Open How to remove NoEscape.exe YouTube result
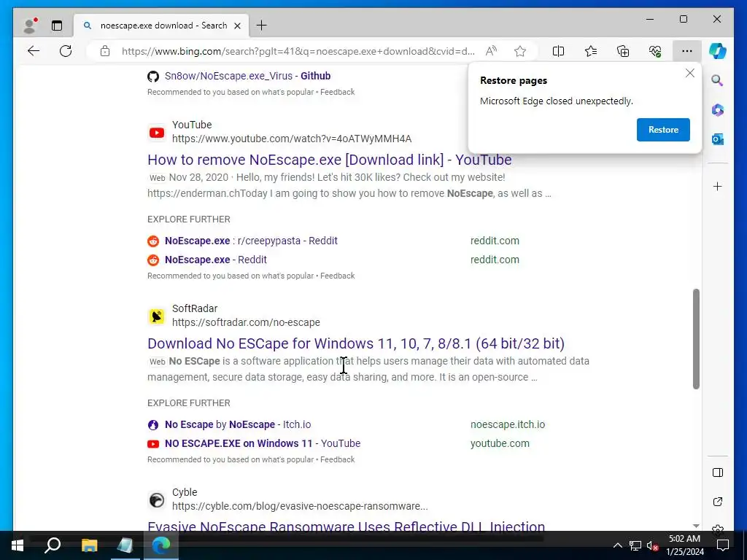 click(329, 160)
